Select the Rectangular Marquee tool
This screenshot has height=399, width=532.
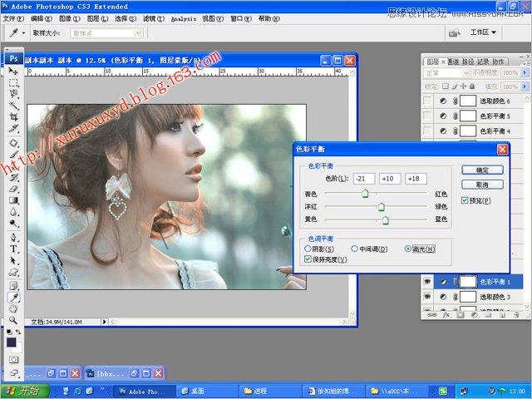click(13, 83)
